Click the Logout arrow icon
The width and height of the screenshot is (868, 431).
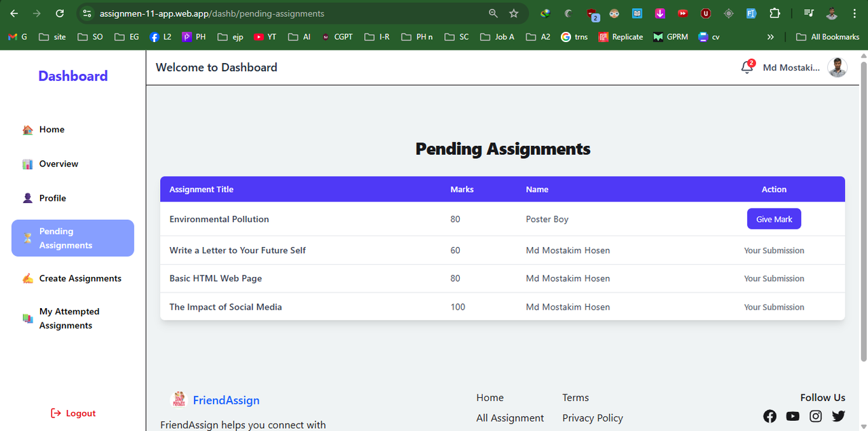[56, 413]
